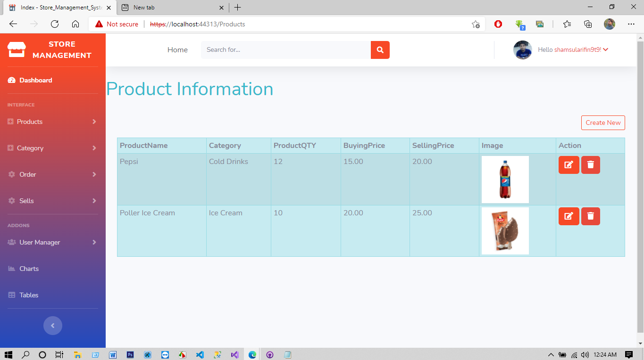Click the search magnifier button
This screenshot has height=360, width=644.
coord(380,49)
